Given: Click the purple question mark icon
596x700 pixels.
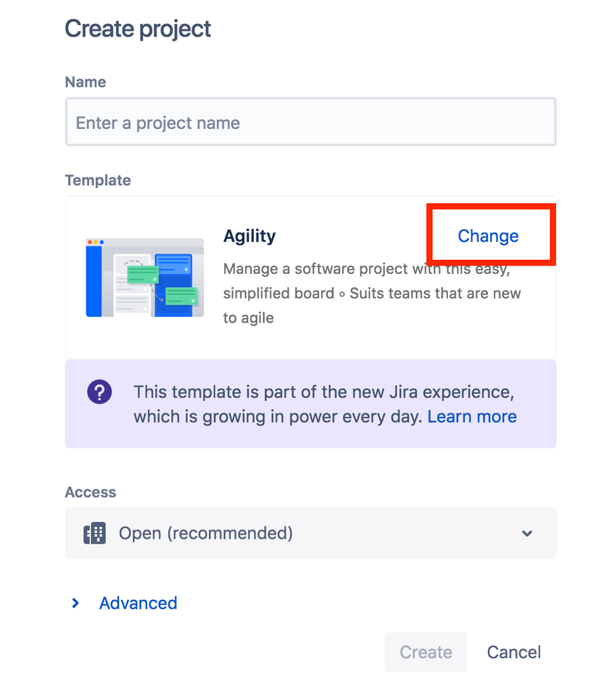Looking at the screenshot, I should (99, 391).
